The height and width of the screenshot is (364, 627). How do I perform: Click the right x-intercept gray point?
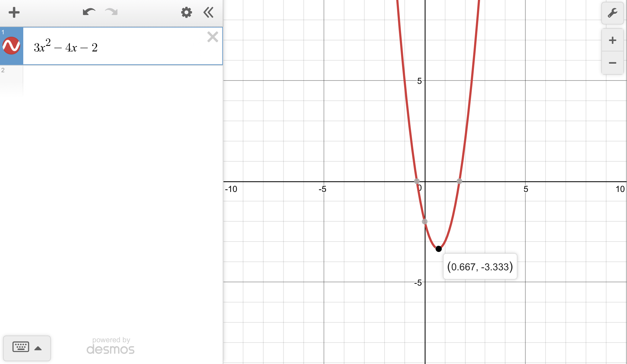pos(459,181)
